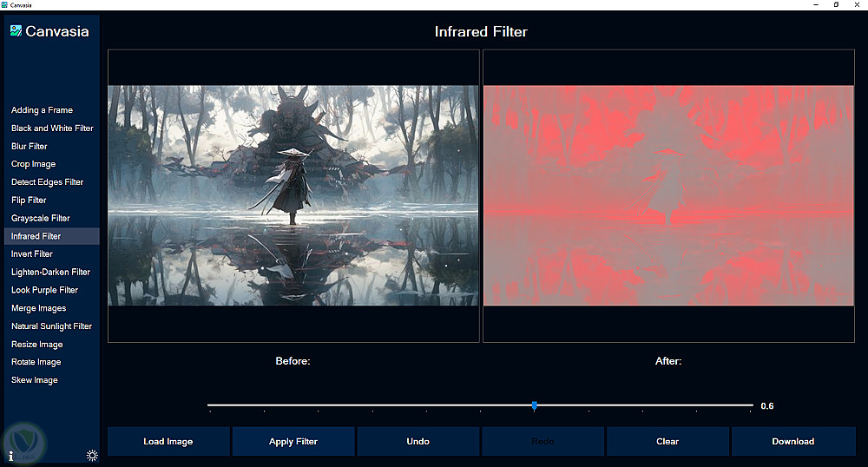Select Black and White Filter
The image size is (868, 467).
(x=52, y=128)
